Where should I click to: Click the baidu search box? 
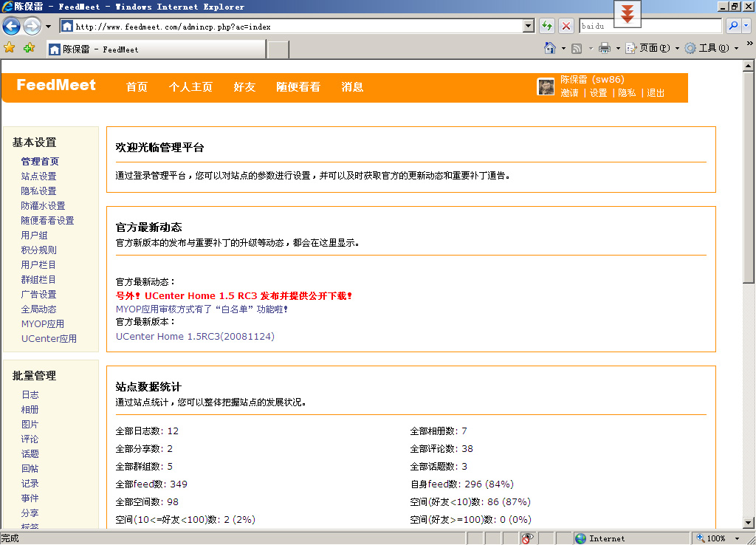[x=650, y=26]
